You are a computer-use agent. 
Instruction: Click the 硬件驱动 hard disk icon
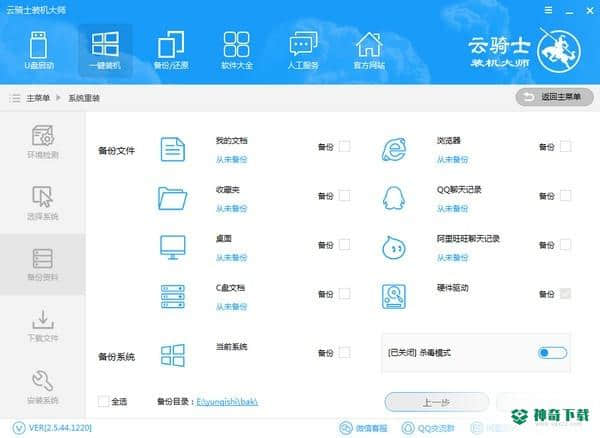[394, 296]
